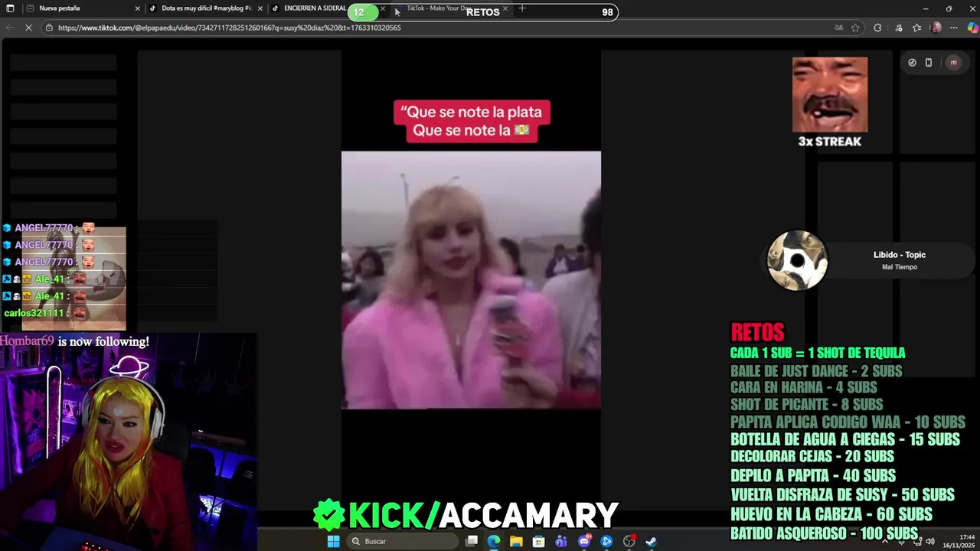Click the KICK/ACCAMARY channel banner

pos(465,515)
